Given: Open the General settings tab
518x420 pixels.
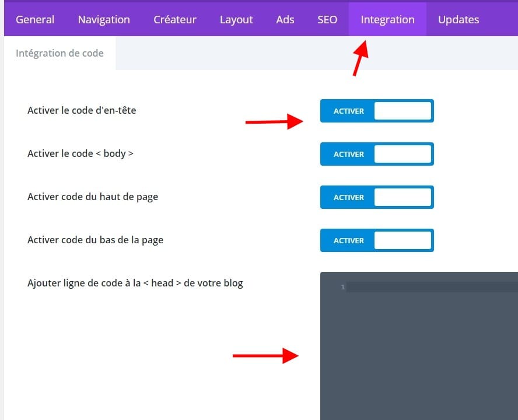Looking at the screenshot, I should pos(35,19).
